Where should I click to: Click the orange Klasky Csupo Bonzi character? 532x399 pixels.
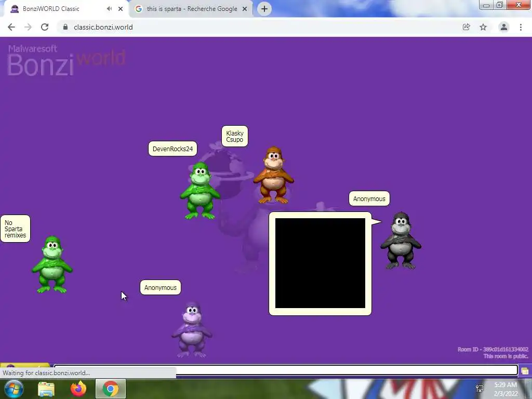click(x=273, y=175)
